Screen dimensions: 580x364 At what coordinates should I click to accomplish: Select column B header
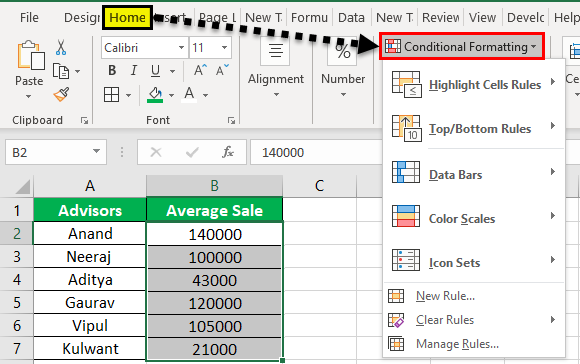(x=215, y=186)
